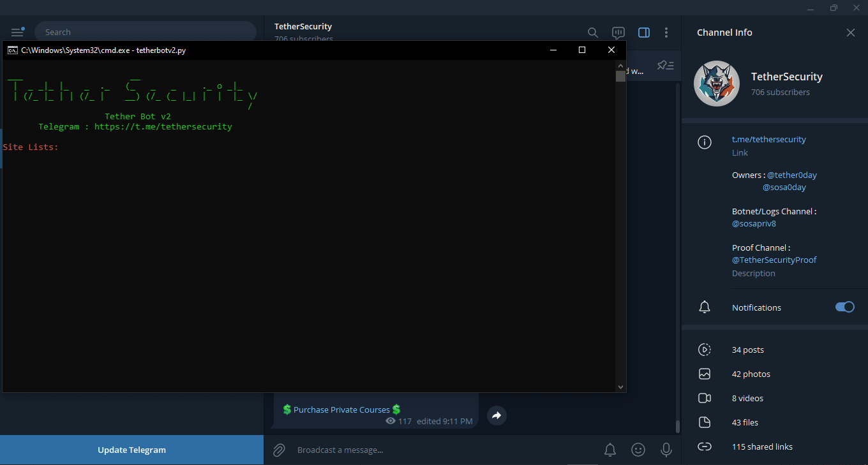Open channel discussion comments icon
Viewport: 868px width, 465px height.
(618, 33)
